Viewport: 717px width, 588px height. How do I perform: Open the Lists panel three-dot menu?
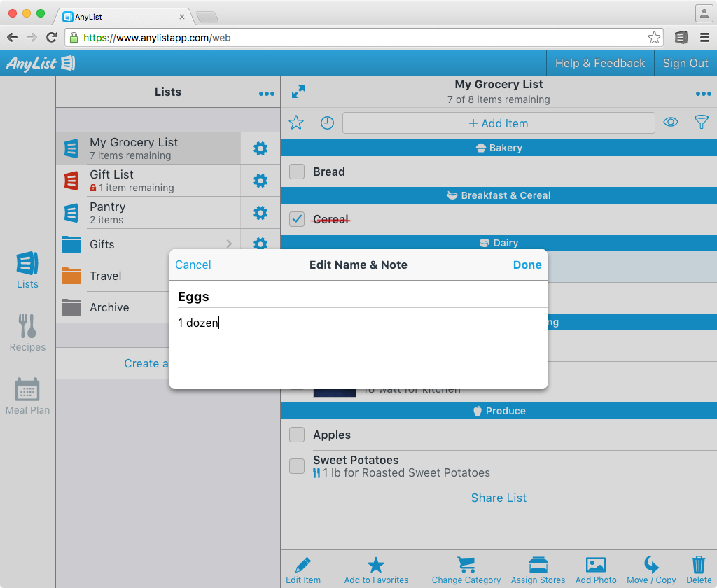267,94
